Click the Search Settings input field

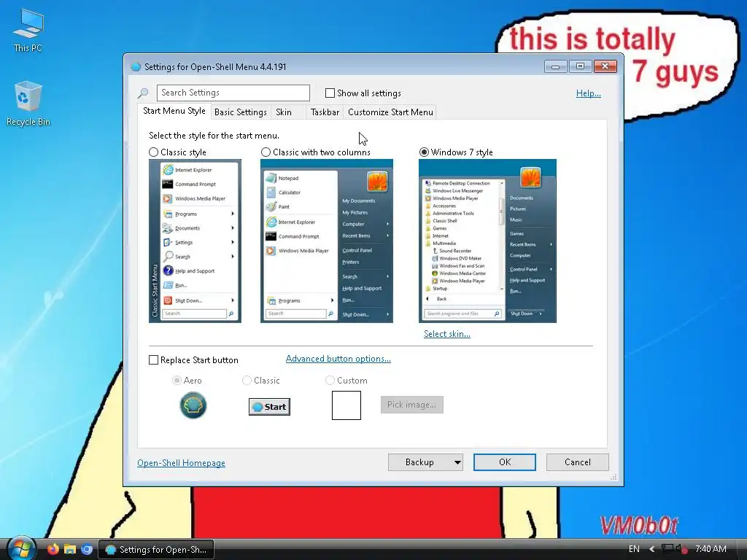233,93
